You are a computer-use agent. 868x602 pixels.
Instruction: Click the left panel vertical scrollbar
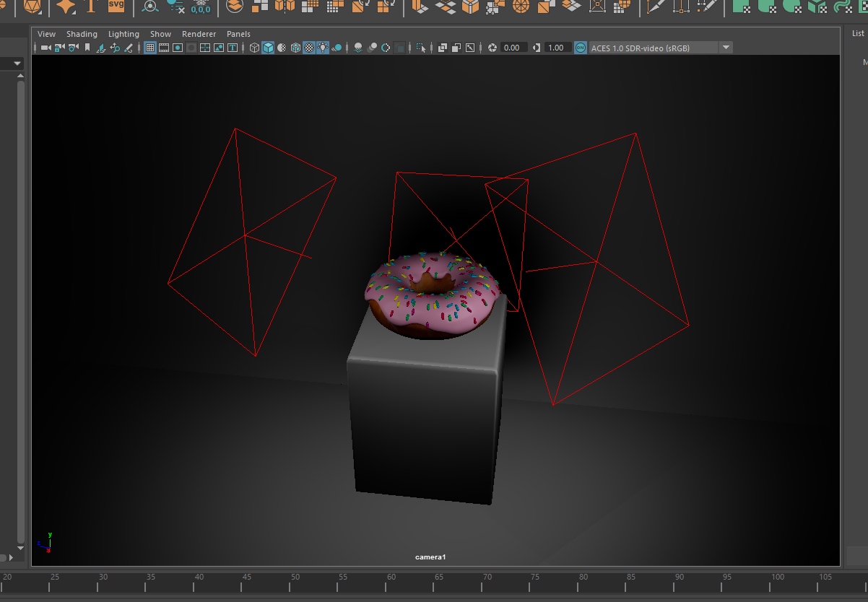[x=20, y=310]
